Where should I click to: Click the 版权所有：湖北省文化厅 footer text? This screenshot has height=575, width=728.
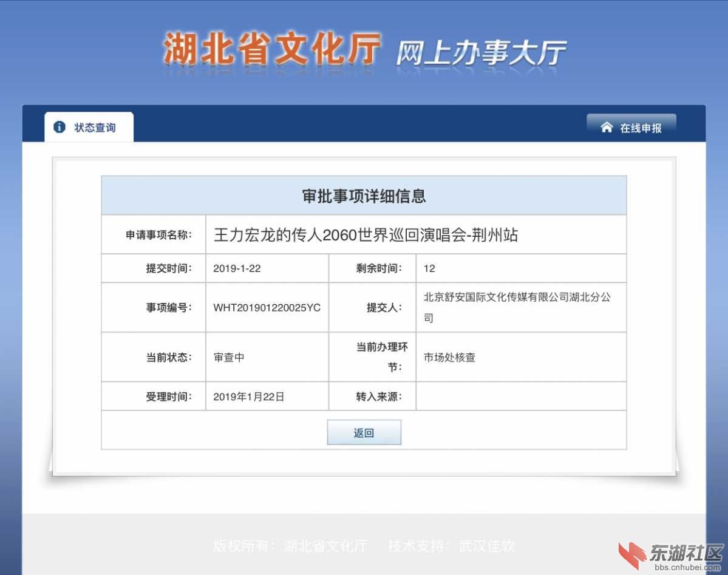coord(290,546)
